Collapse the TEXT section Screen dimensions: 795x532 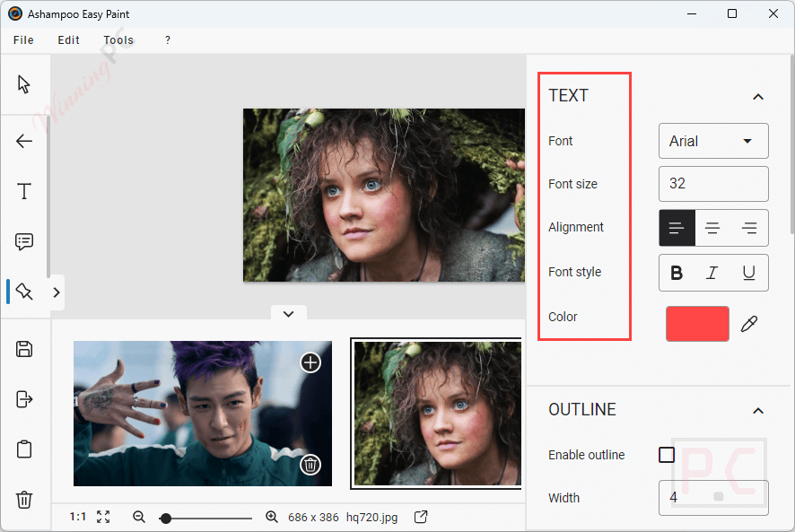758,96
